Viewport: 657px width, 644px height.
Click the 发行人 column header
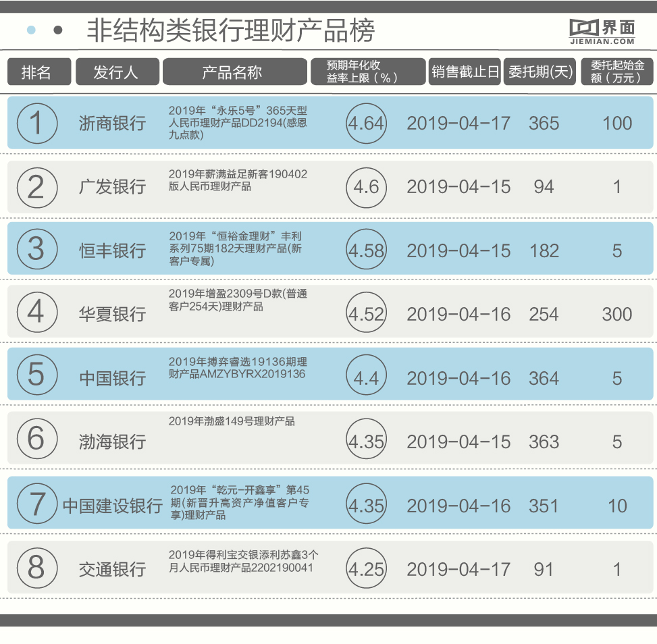[117, 72]
